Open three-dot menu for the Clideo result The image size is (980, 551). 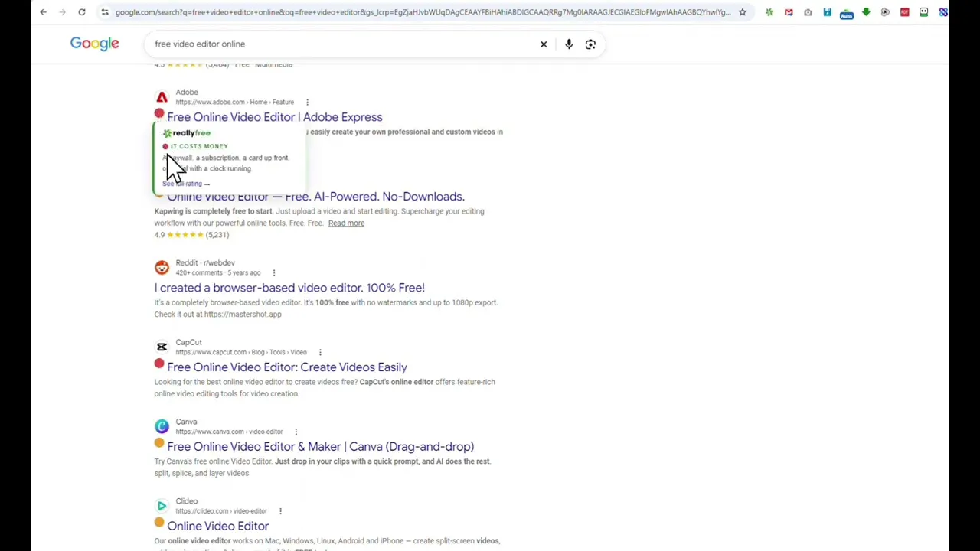click(x=280, y=511)
